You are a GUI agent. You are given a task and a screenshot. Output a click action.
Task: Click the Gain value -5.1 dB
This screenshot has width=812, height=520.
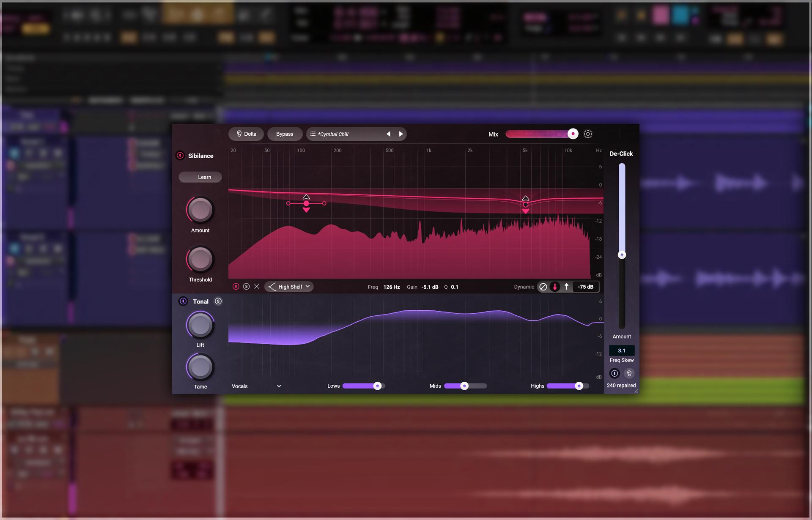430,287
